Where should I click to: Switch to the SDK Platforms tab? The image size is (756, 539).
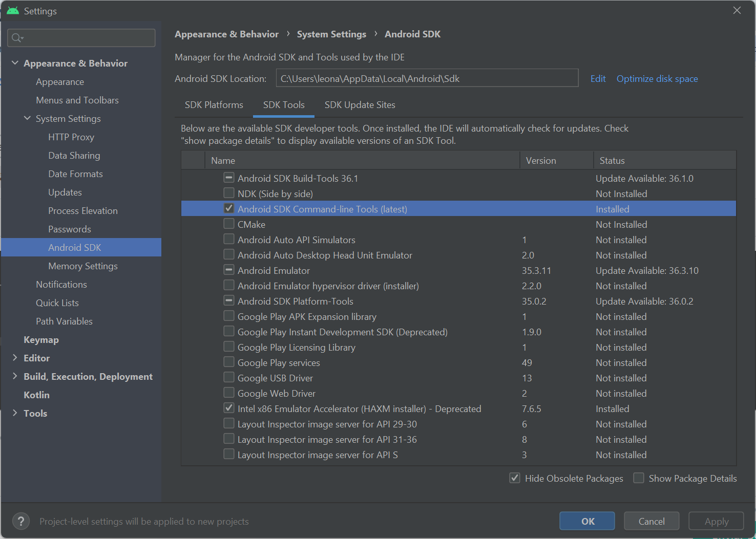(214, 105)
